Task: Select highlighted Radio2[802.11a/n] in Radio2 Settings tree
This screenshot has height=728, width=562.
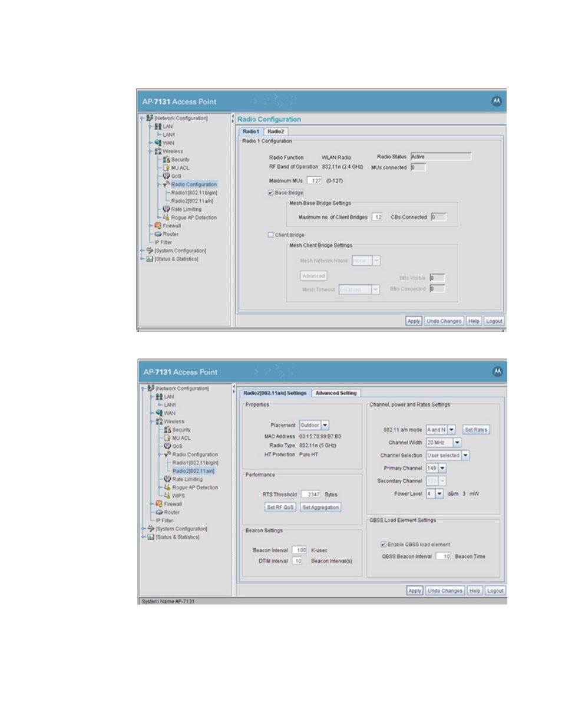Action: (193, 471)
